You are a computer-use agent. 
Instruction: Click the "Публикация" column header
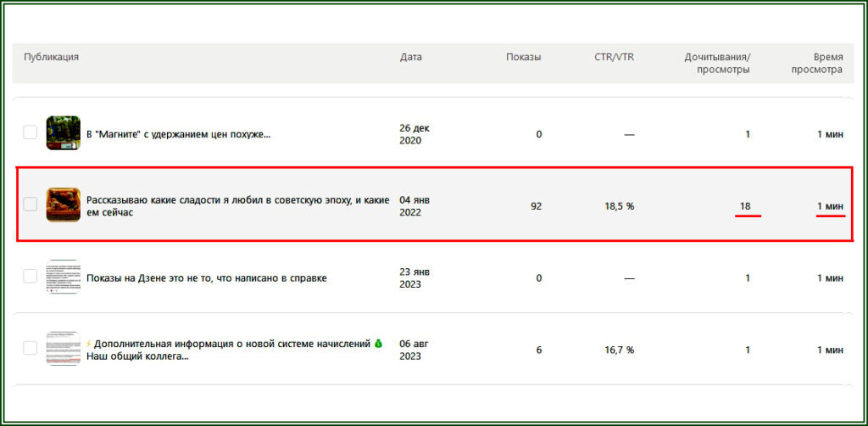click(x=51, y=57)
